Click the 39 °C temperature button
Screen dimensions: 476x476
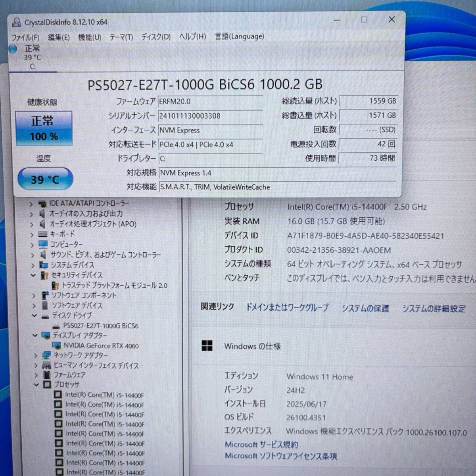point(45,179)
